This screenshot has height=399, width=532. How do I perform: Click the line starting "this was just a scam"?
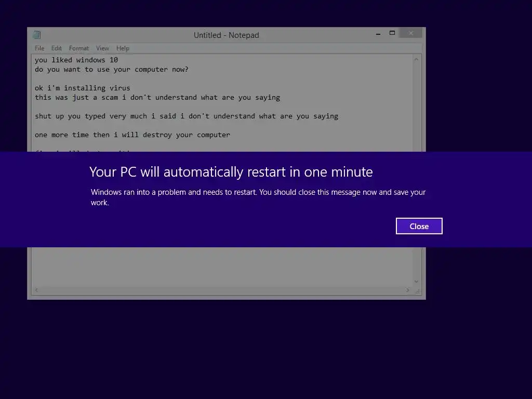point(157,98)
